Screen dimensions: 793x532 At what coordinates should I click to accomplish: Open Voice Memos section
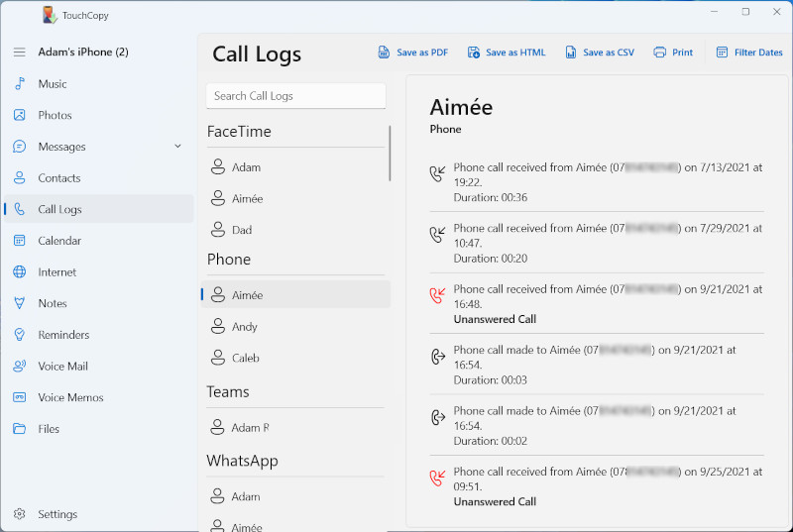[69, 397]
